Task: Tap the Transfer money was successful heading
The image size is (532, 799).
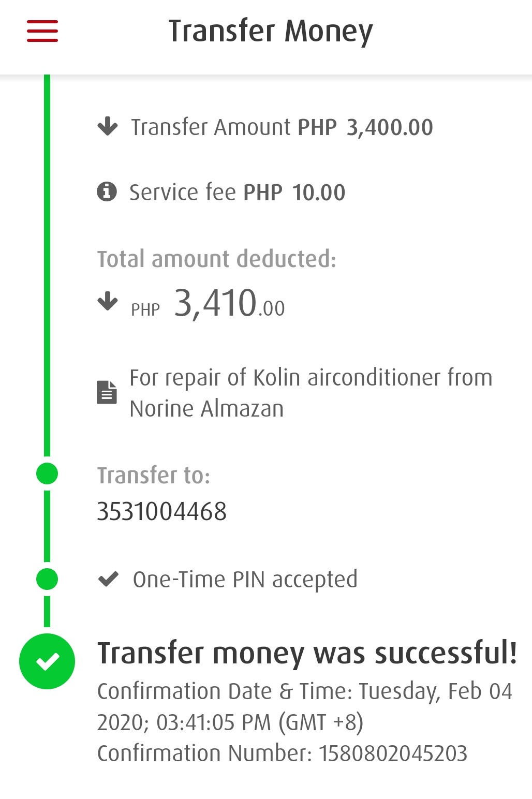Action: 307,653
